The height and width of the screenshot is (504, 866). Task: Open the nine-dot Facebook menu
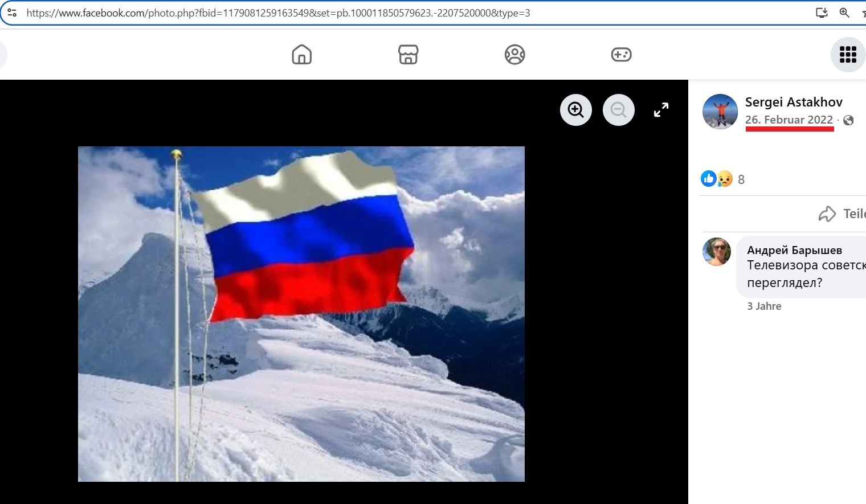pos(848,55)
